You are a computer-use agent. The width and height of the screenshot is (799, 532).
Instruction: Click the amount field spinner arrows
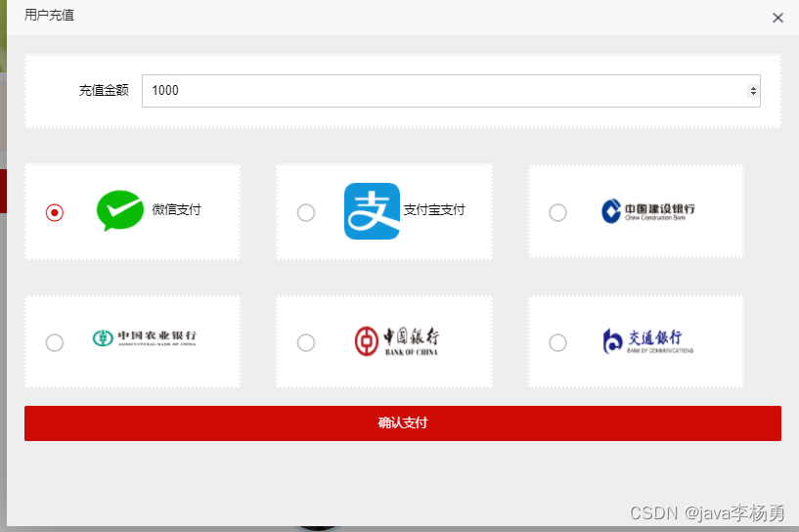point(753,91)
